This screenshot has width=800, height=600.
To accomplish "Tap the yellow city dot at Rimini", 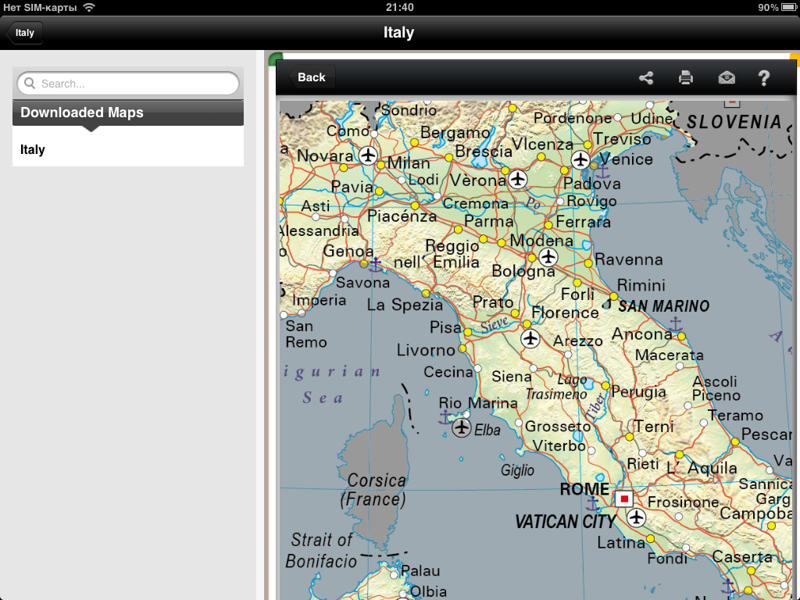I will pyautogui.click(x=612, y=297).
